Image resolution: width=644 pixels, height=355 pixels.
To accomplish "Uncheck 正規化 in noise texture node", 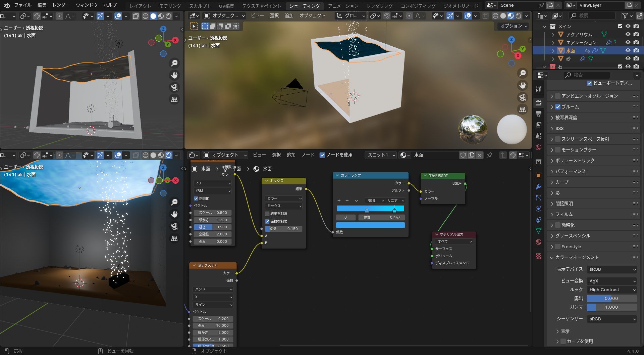I will [x=196, y=198].
